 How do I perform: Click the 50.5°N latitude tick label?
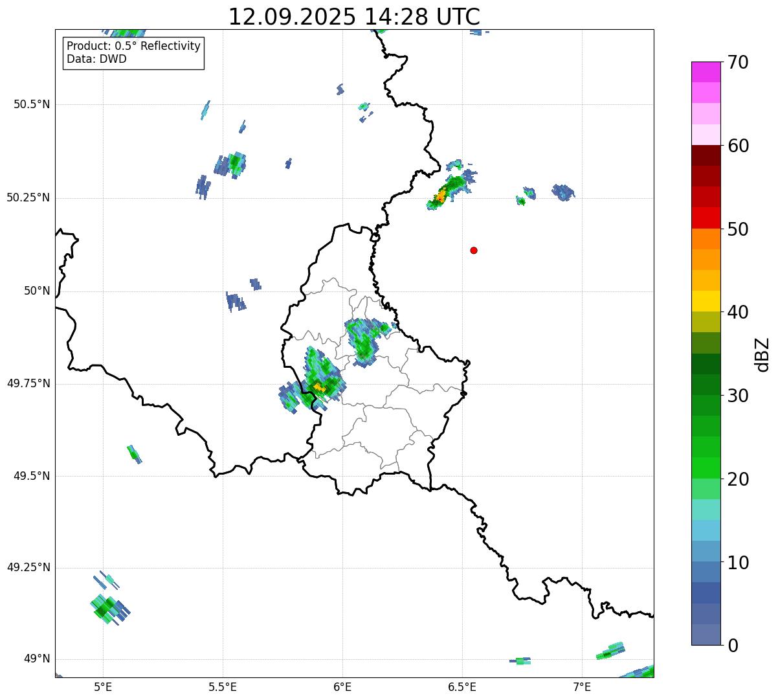tap(31, 104)
